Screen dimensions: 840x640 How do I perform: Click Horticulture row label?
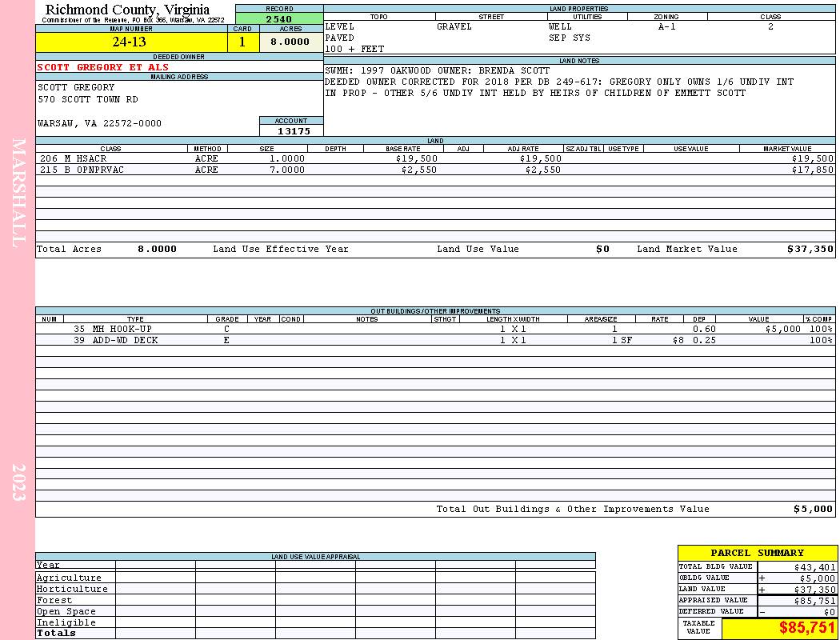[72, 589]
